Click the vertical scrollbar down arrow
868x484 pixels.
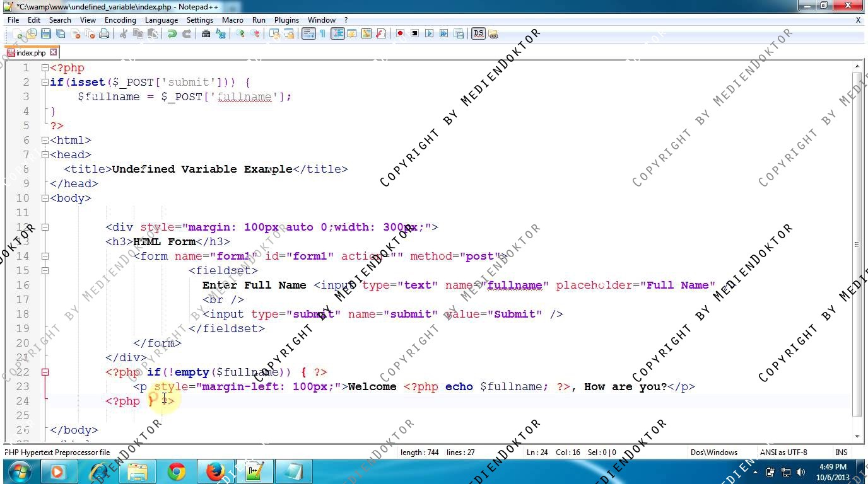(857, 436)
